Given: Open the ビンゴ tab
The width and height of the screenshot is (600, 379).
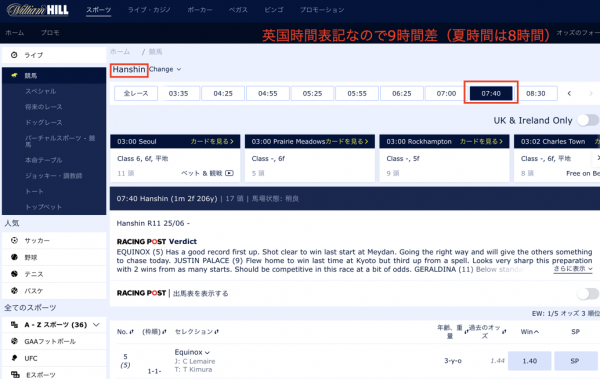Looking at the screenshot, I should tap(274, 10).
